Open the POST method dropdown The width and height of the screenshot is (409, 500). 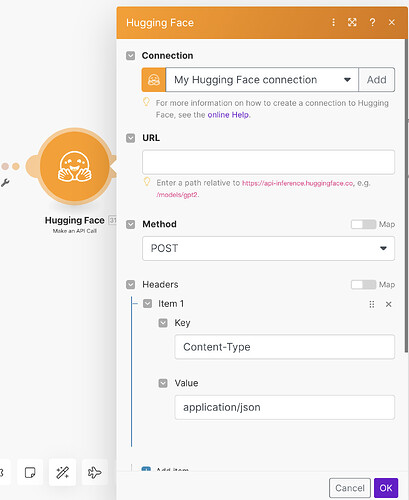(268, 248)
